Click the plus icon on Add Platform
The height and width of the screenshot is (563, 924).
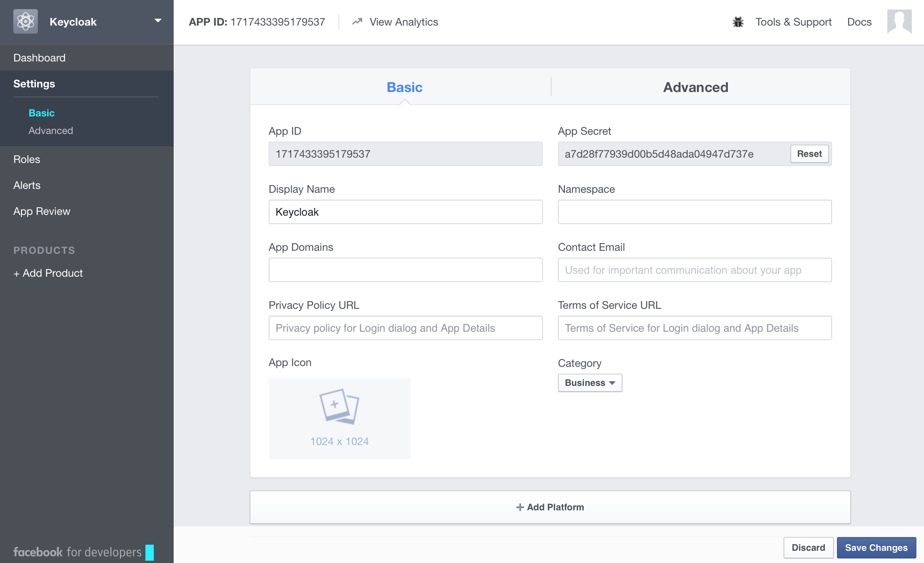(x=520, y=507)
